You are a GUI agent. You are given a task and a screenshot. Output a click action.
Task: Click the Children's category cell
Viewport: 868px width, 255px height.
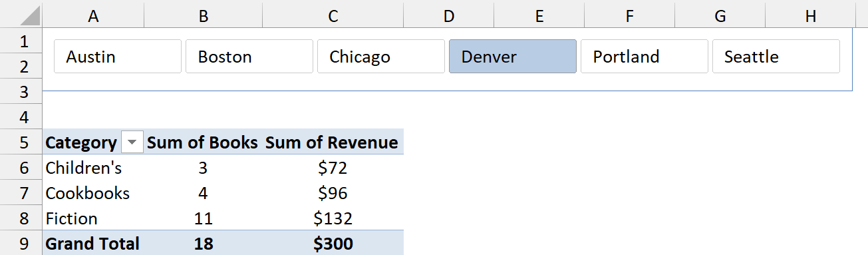point(93,168)
